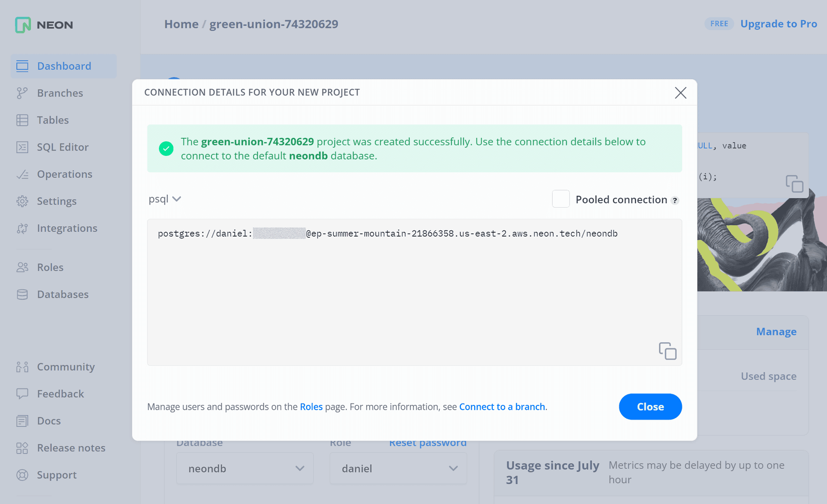
Task: Click inside the connection string text box
Action: click(x=414, y=292)
